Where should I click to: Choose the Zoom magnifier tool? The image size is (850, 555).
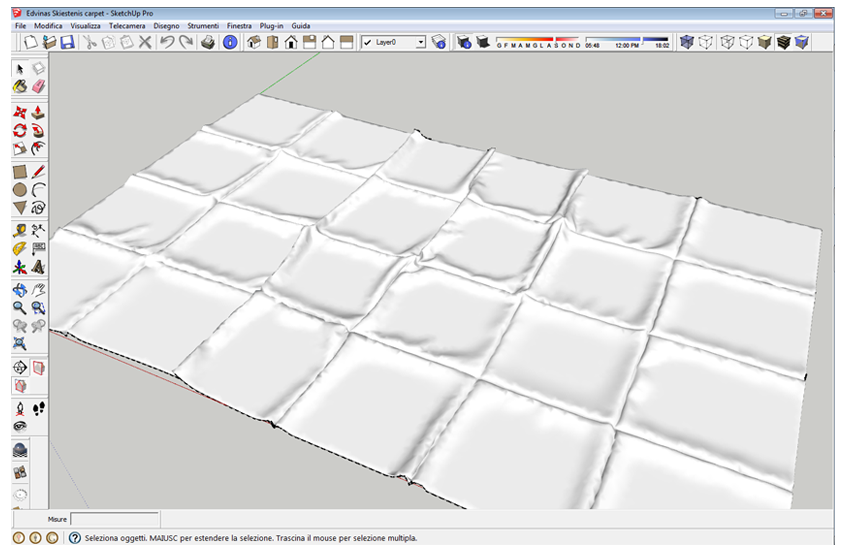[x=20, y=308]
